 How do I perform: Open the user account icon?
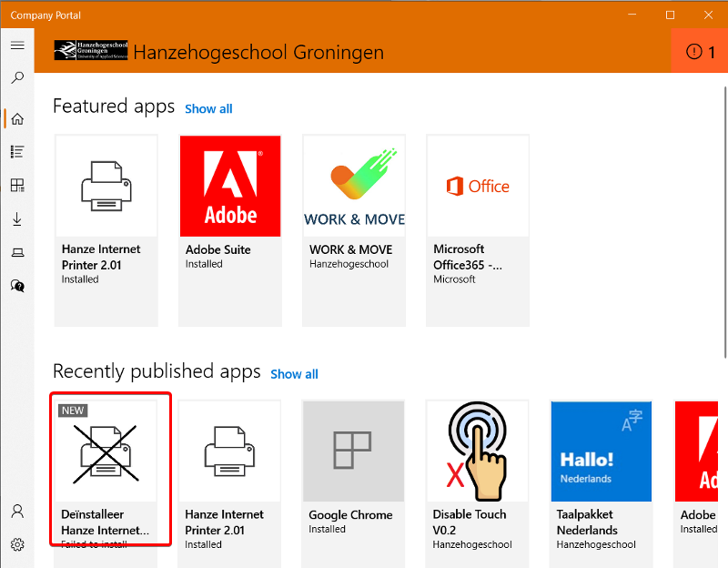point(16,512)
